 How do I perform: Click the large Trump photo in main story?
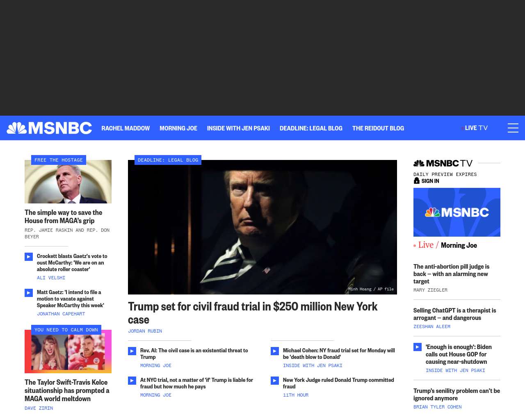(x=262, y=227)
